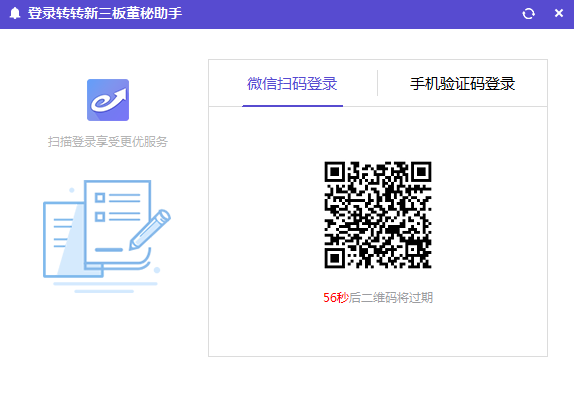The width and height of the screenshot is (574, 396).
Task: Click the blue app logo with arrow
Action: [x=108, y=100]
